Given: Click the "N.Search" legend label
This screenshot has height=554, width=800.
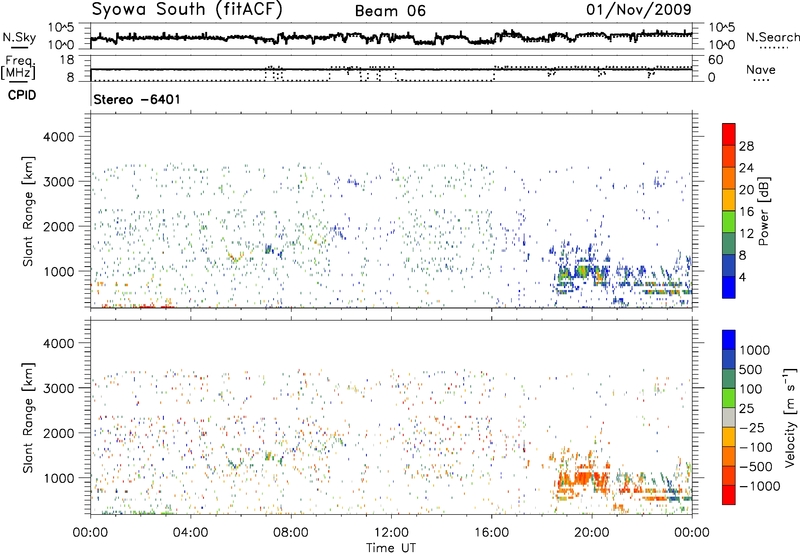Looking at the screenshot, I should pyautogui.click(x=772, y=37).
